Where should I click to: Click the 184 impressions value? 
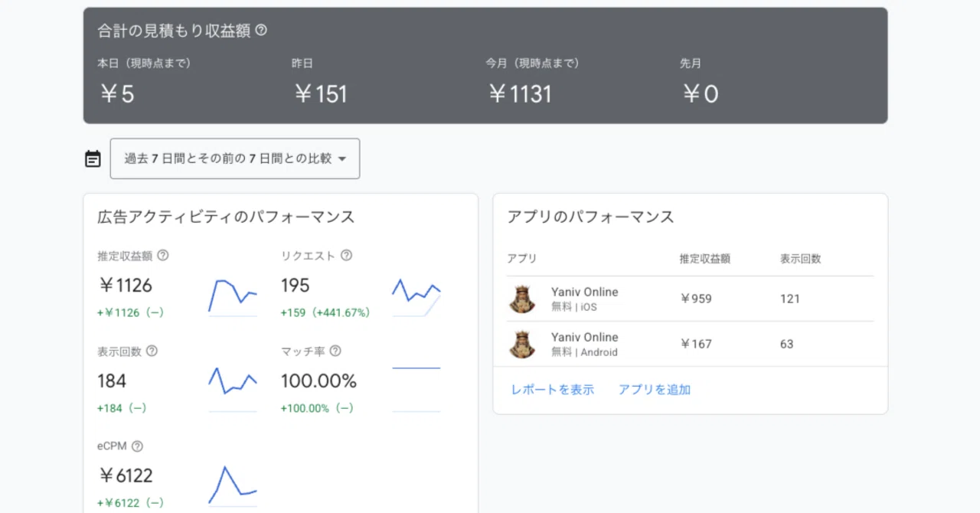(112, 381)
